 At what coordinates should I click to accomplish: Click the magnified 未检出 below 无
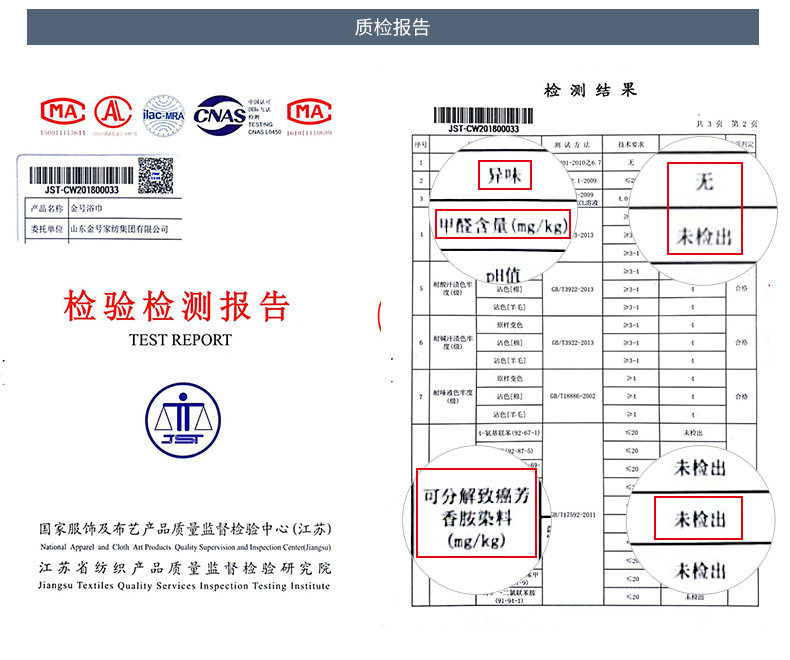point(704,235)
